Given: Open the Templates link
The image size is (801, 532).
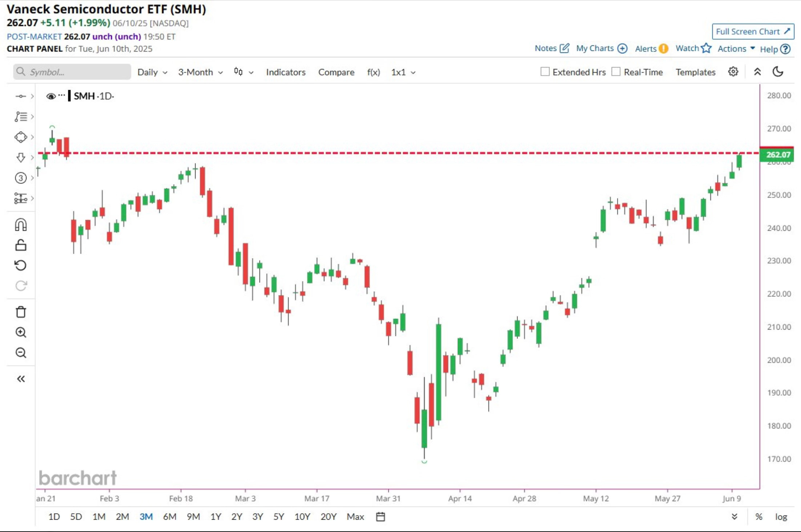Looking at the screenshot, I should point(695,72).
